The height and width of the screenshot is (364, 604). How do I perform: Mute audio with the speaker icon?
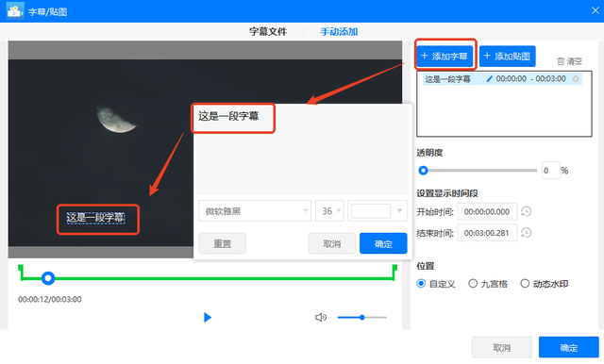321,317
